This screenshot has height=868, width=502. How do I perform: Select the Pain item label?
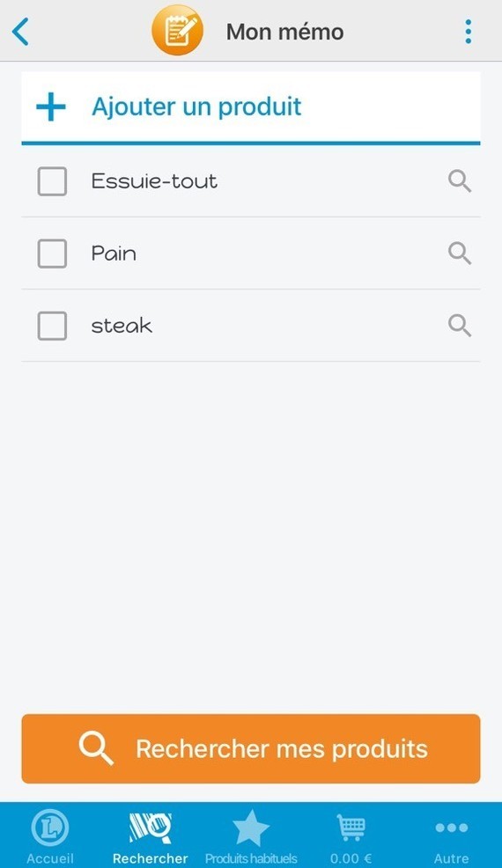pyautogui.click(x=114, y=254)
